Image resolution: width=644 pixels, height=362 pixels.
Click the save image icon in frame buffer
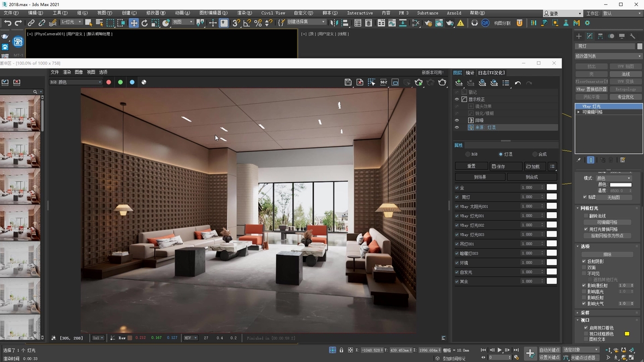coord(348,82)
